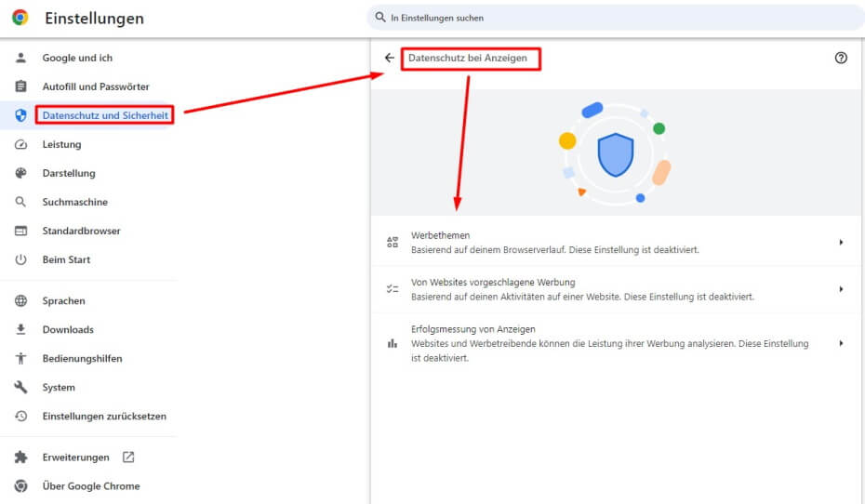Open Erfolgsmessung von Anzeigen setting
Viewport: 865px width, 504px height.
pos(616,343)
